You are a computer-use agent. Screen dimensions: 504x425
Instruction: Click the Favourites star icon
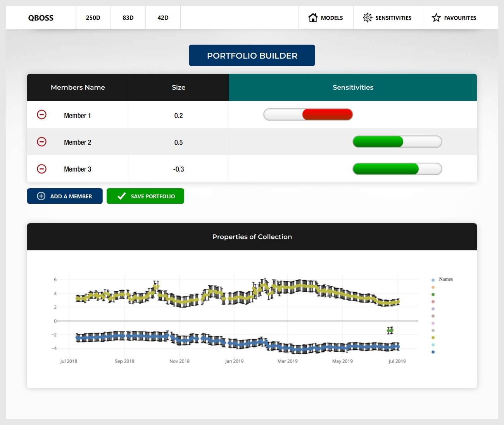(436, 17)
